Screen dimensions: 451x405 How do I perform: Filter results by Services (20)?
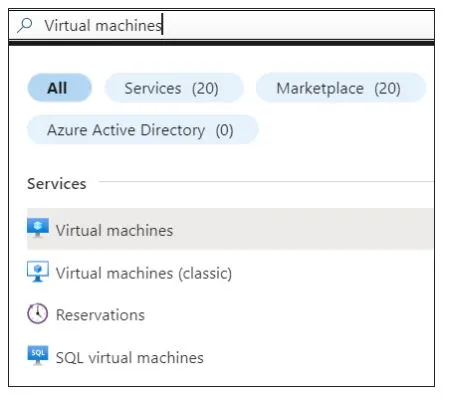click(x=174, y=88)
